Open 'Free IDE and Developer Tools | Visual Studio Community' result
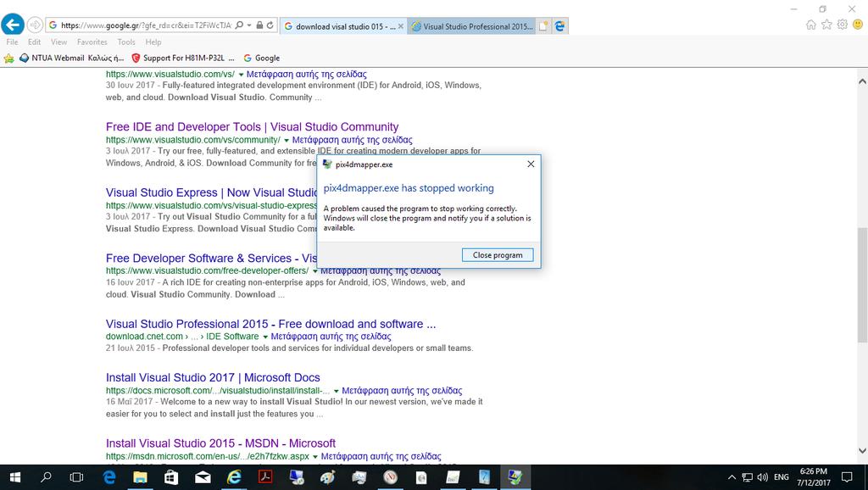868x490 pixels. 252,127
